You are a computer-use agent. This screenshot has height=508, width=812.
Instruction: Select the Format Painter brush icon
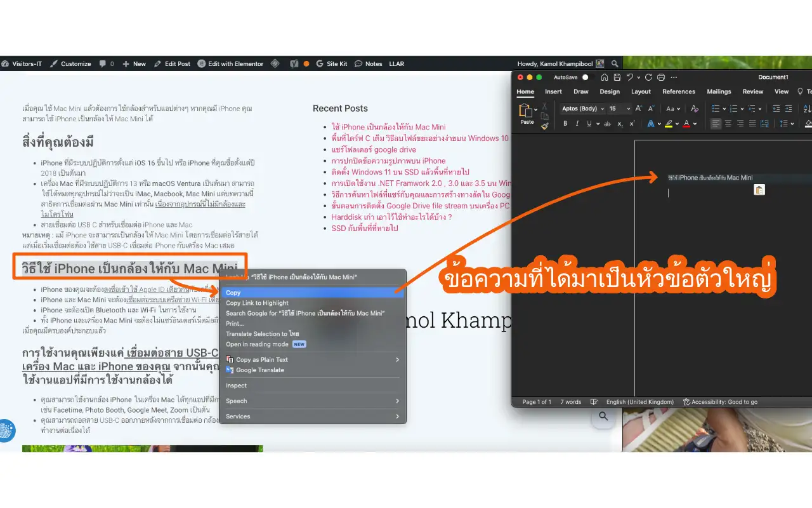(x=544, y=126)
